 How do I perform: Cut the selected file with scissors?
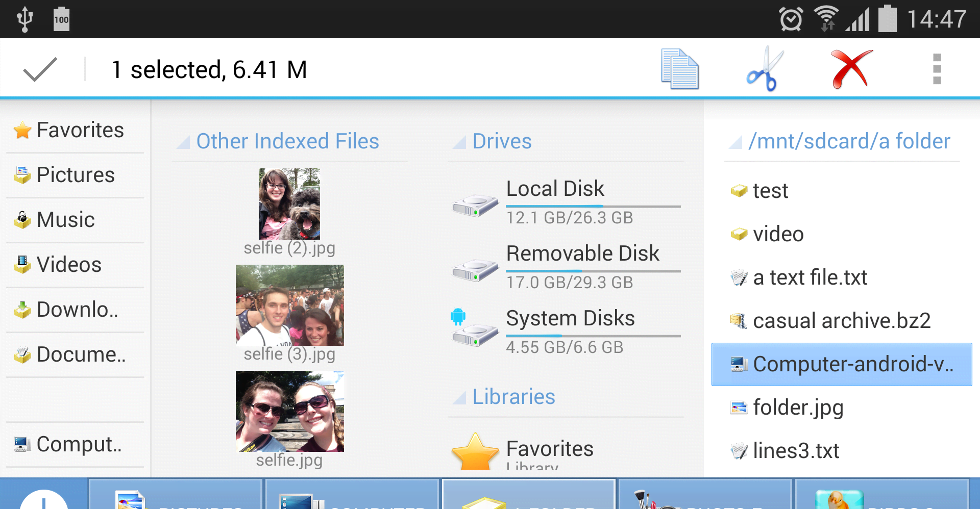(764, 69)
